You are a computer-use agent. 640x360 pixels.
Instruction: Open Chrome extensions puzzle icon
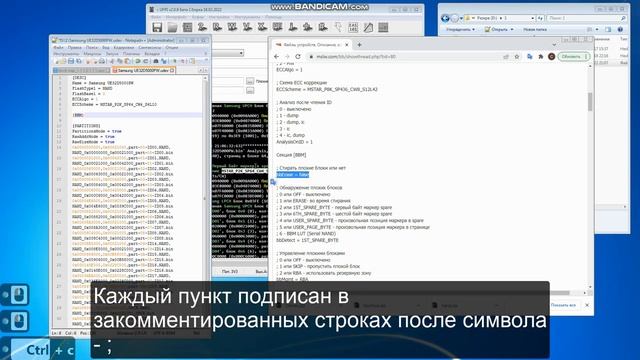point(541,57)
